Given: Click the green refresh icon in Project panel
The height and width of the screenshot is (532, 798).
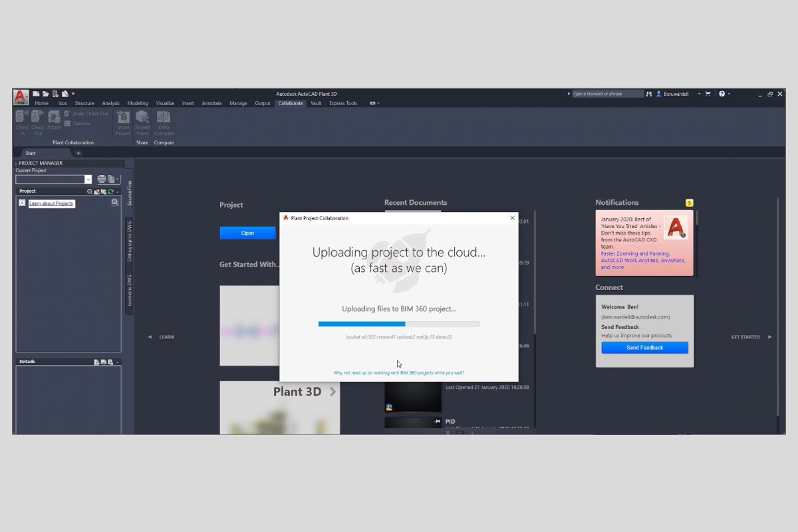Looking at the screenshot, I should 111,192.
